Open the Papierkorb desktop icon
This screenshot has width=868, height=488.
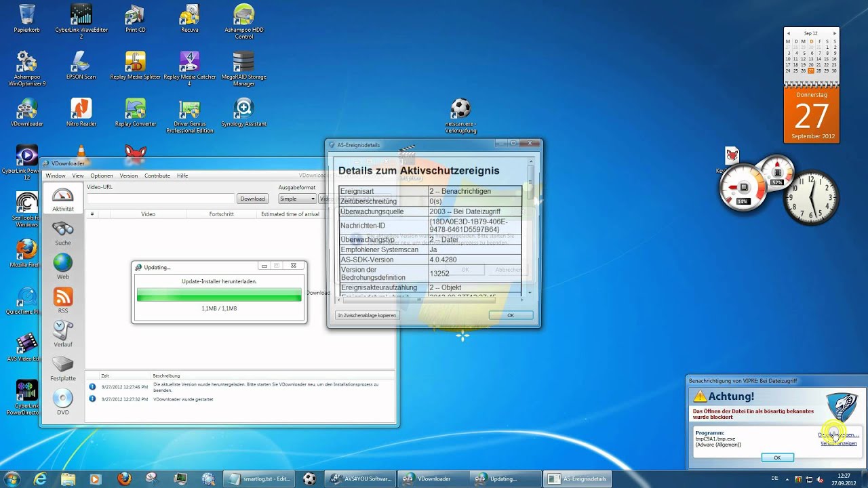[x=27, y=18]
